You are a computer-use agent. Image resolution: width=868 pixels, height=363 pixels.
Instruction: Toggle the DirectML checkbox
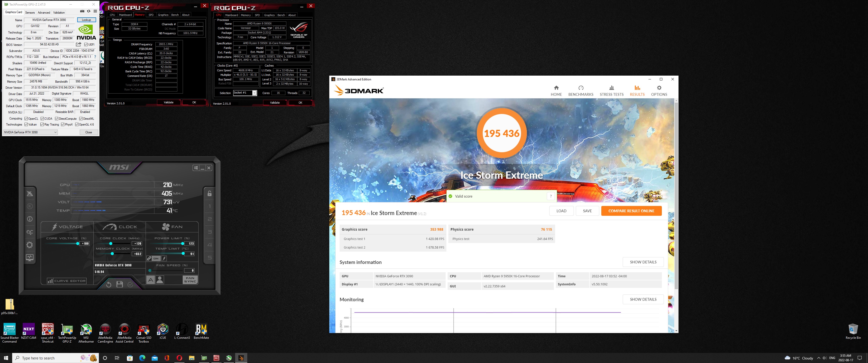(x=81, y=118)
